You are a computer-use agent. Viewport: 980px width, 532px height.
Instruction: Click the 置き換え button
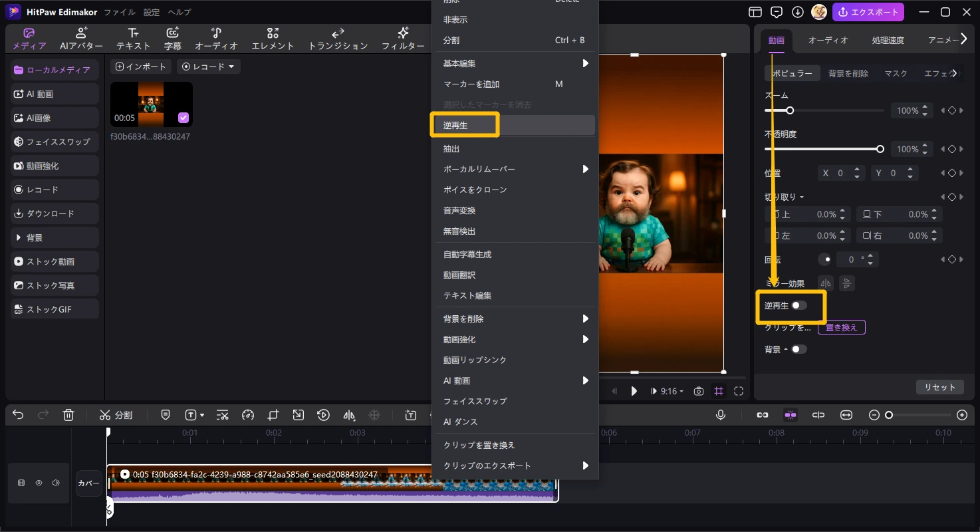tap(841, 327)
